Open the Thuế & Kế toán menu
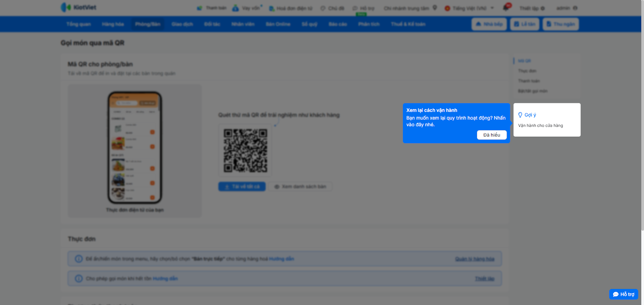Viewport: 644px width, 305px height. (408, 24)
